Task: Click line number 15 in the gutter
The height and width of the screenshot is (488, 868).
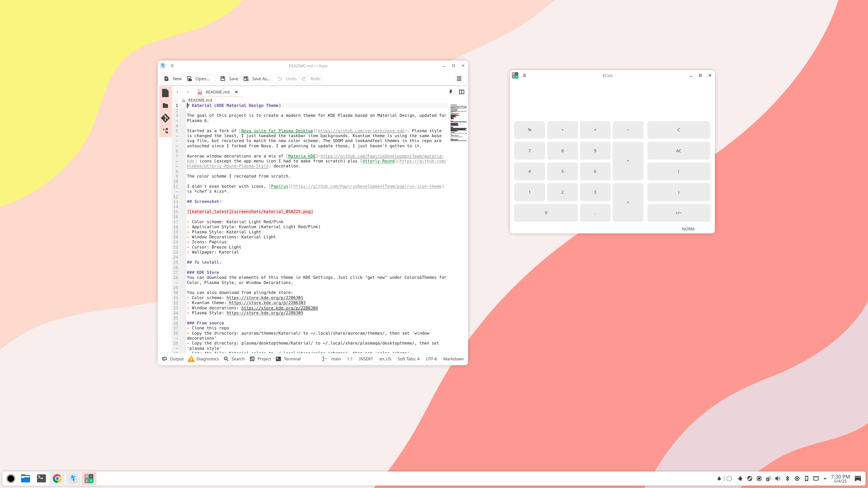Action: [x=176, y=212]
